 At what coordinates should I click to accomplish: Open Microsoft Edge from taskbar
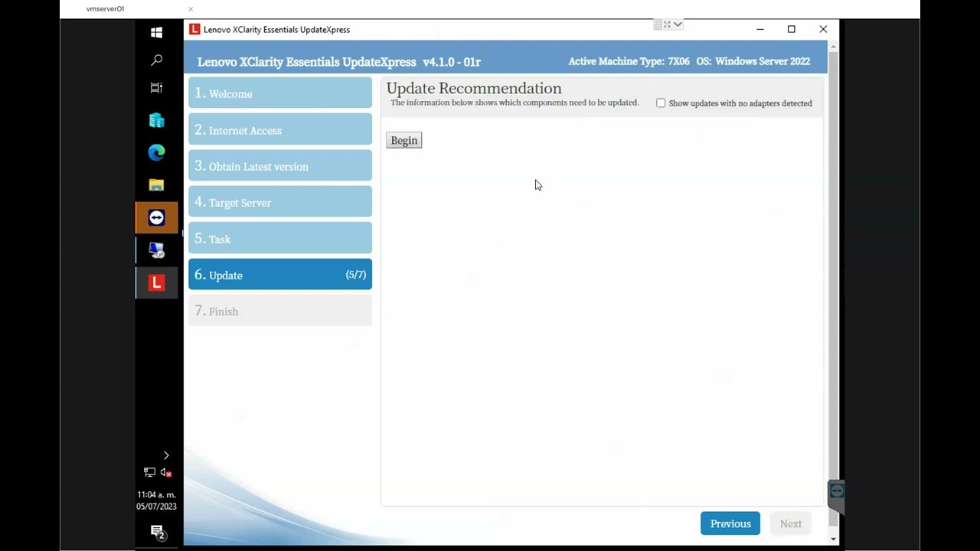(156, 152)
